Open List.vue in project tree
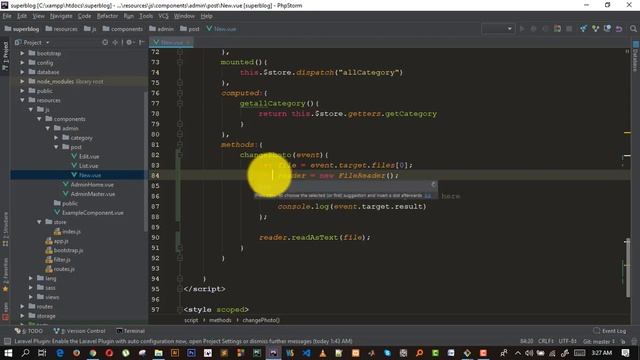Viewport: 640px width, 360px height. click(x=89, y=166)
